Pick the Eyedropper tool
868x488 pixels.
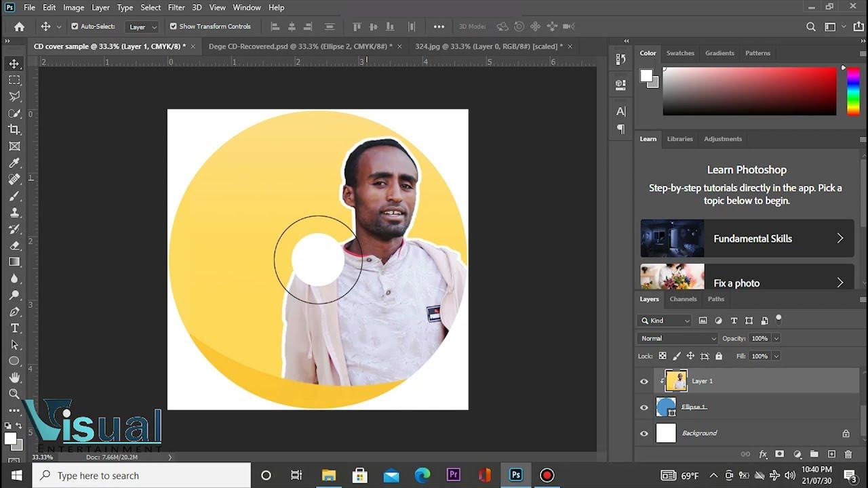pos(14,163)
